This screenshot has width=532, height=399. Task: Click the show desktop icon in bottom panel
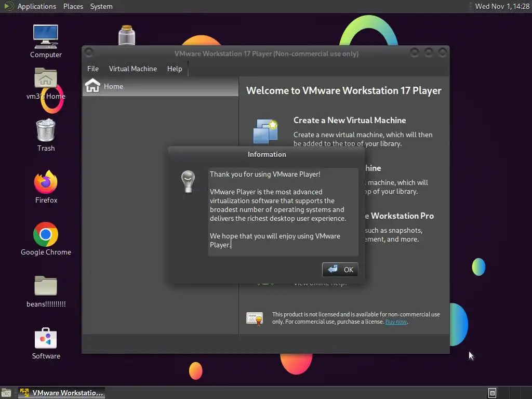pyautogui.click(x=6, y=393)
